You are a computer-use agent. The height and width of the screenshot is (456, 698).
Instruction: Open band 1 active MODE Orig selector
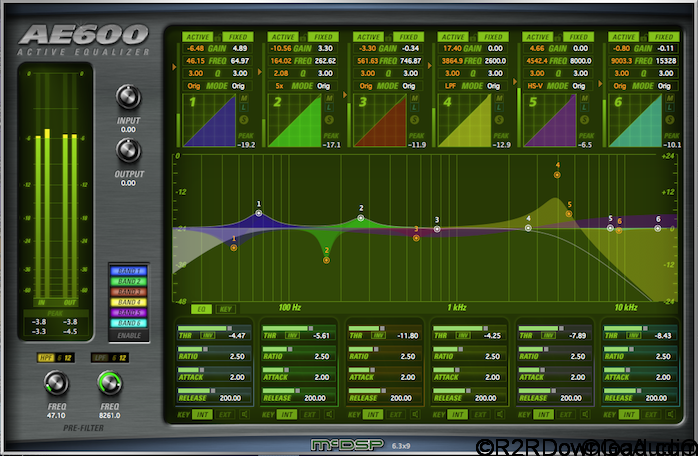click(194, 86)
